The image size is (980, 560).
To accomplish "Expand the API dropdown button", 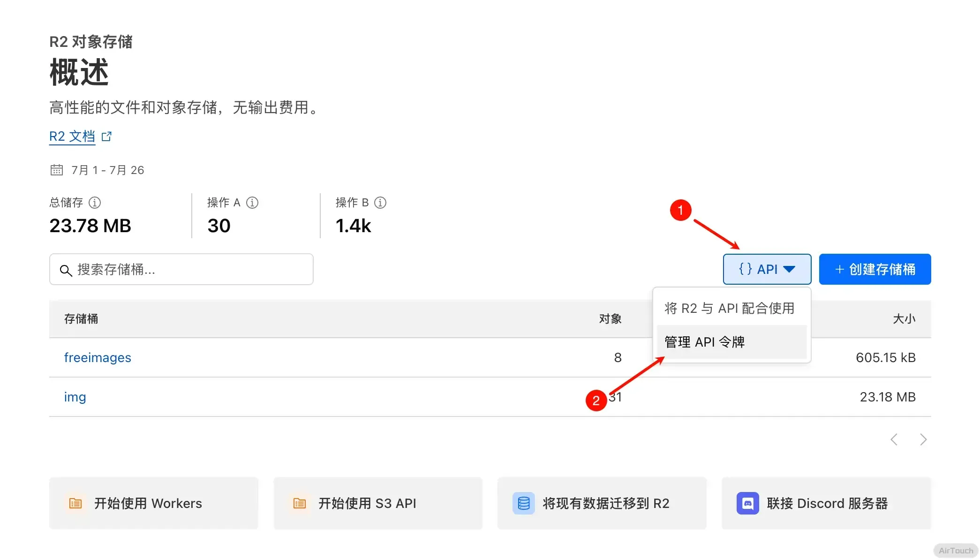I will click(x=767, y=269).
